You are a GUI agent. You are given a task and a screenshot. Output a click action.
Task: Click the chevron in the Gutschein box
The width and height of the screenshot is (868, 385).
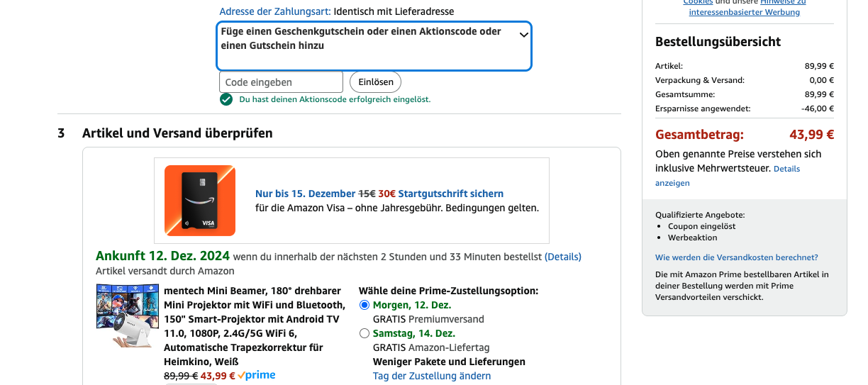point(524,34)
